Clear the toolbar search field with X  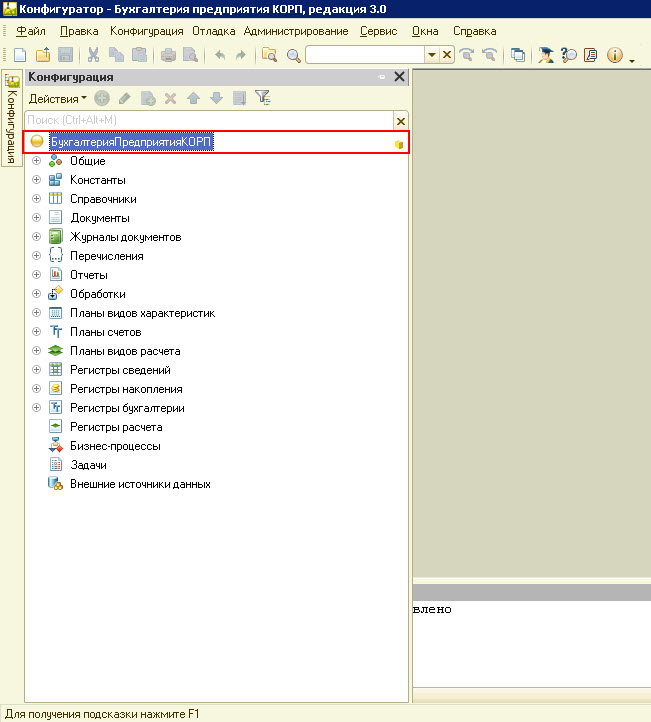447,55
